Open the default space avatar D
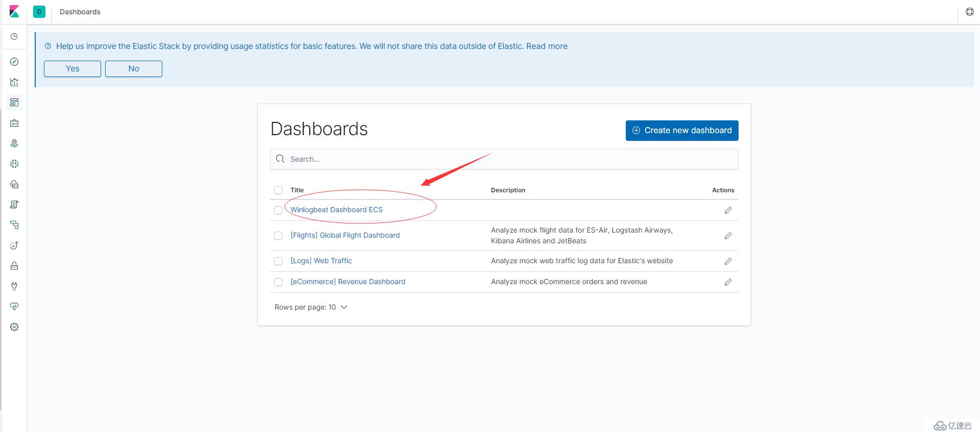Viewport: 980px width, 432px height. pos(39,11)
